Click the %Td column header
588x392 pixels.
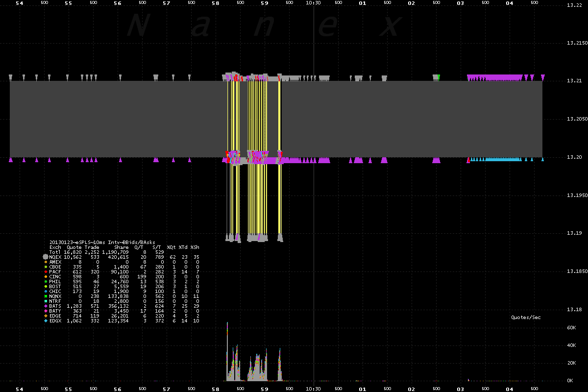click(183, 247)
